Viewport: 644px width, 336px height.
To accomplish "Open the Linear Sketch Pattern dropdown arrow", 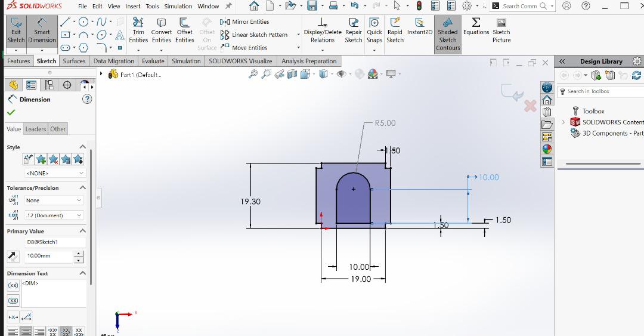I will point(298,35).
